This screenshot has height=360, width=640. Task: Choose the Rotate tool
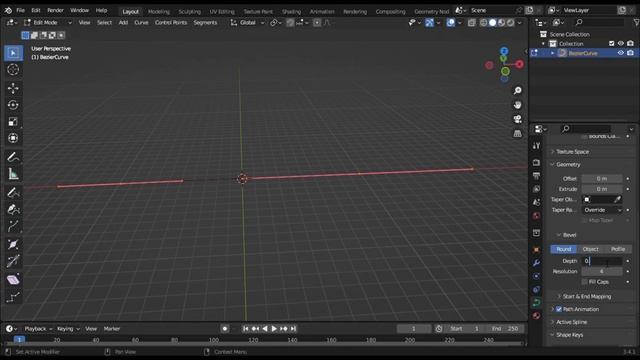(x=13, y=105)
